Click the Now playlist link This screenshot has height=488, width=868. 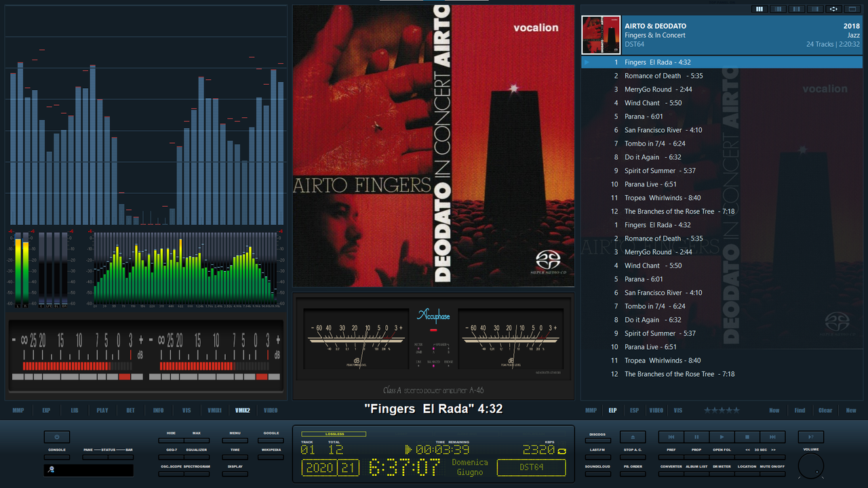774,410
